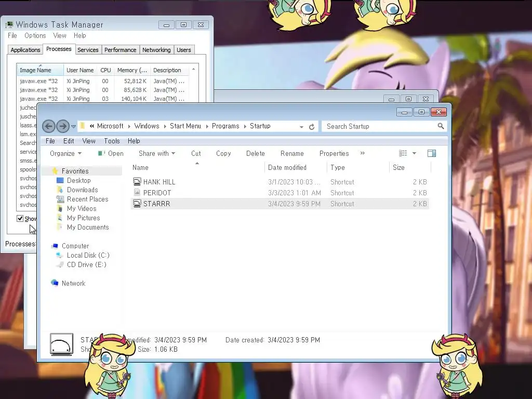Click the HANK HILL file icon
Screen dimensions: 532x399
pyautogui.click(x=137, y=181)
